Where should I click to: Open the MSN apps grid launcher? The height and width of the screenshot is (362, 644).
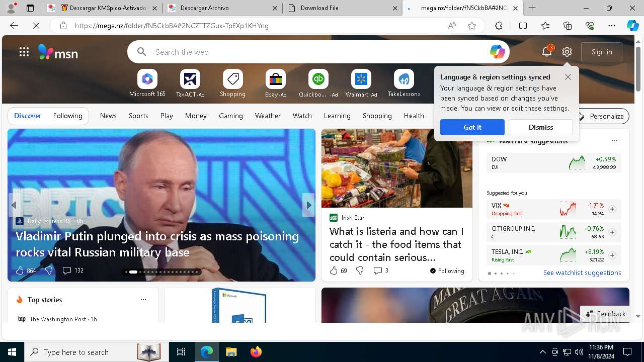coord(24,52)
